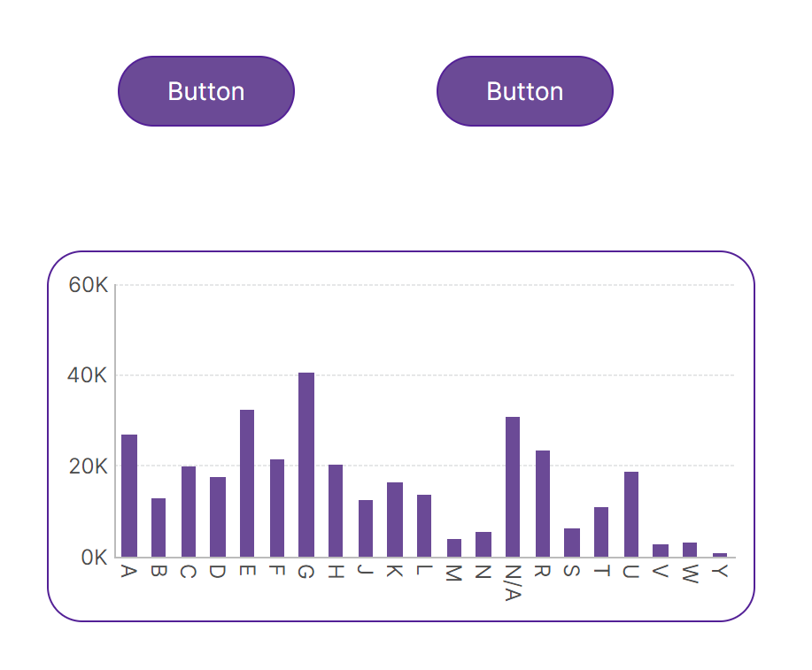Screen dimensions: 812x670
Task: Click the bar for category A
Action: 129,496
